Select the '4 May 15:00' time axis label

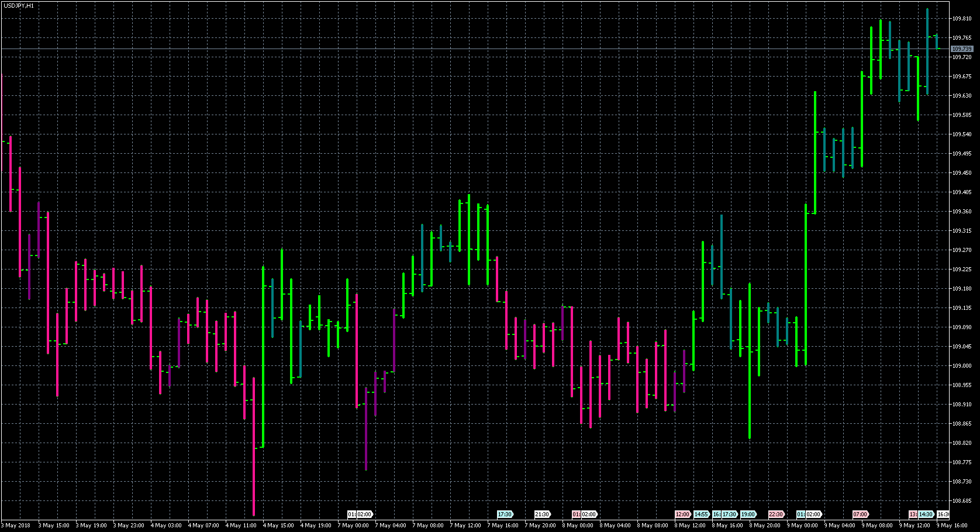(278, 526)
